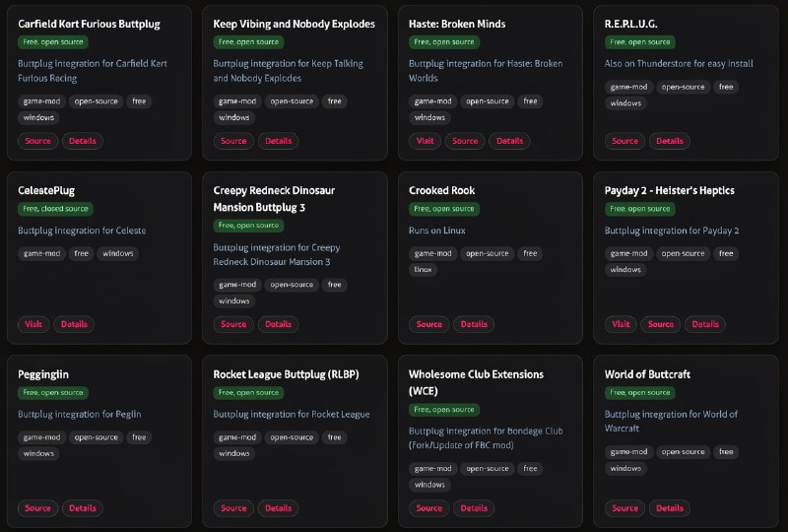Visit the CelestePlug website
Image resolution: width=788 pixels, height=532 pixels.
(33, 324)
